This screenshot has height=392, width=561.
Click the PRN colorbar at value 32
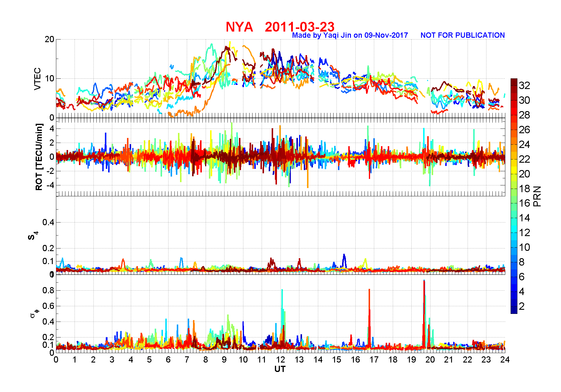coord(514,85)
